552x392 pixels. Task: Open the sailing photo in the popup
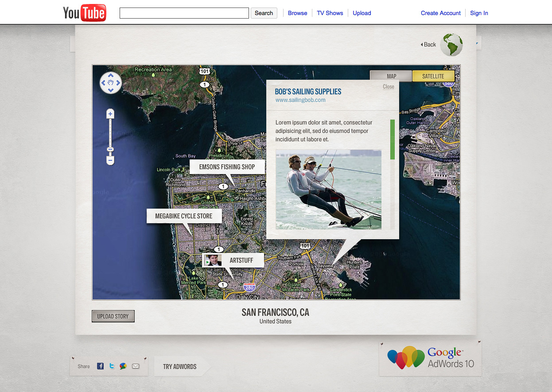(328, 189)
